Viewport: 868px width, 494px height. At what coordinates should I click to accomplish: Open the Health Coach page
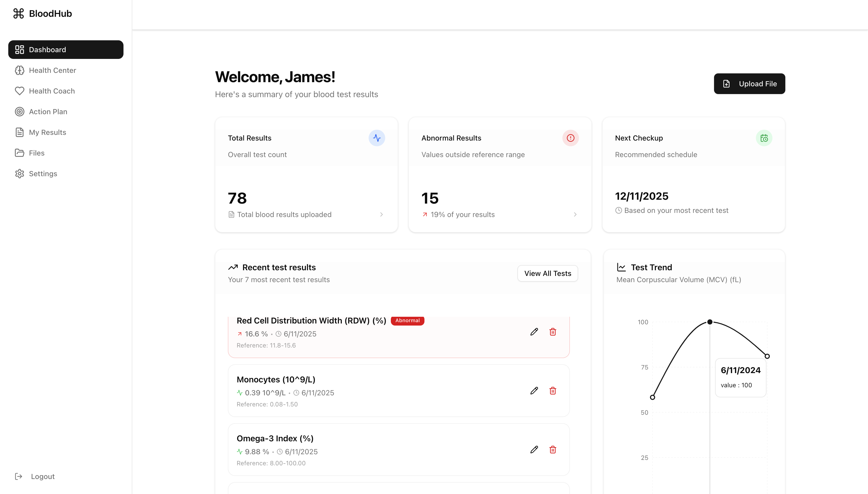66,91
